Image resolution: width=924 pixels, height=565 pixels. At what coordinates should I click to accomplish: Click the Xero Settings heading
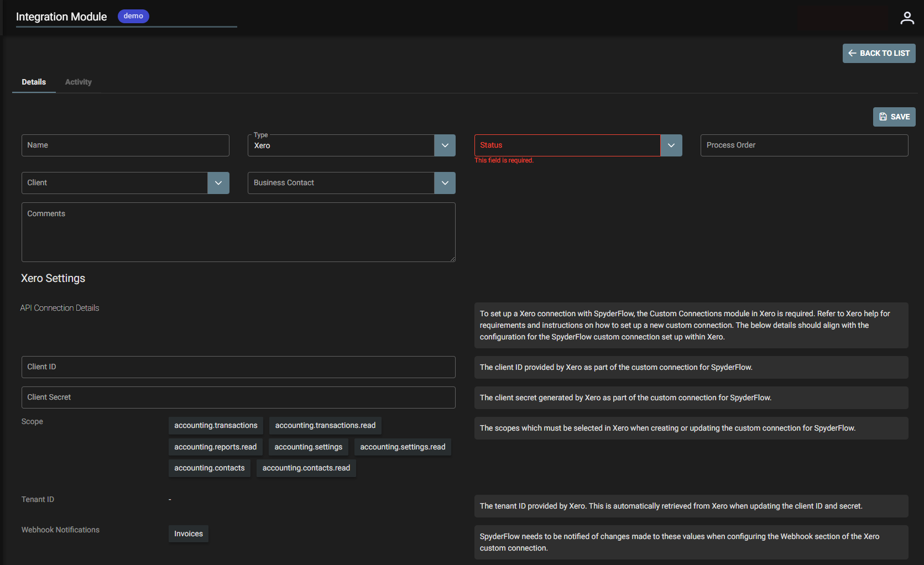click(x=53, y=279)
